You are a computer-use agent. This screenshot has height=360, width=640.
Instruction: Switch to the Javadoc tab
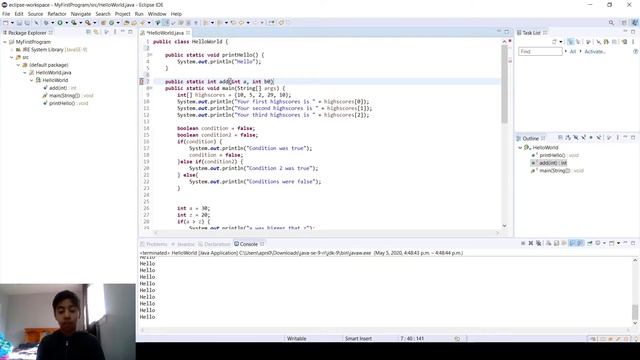(x=182, y=244)
